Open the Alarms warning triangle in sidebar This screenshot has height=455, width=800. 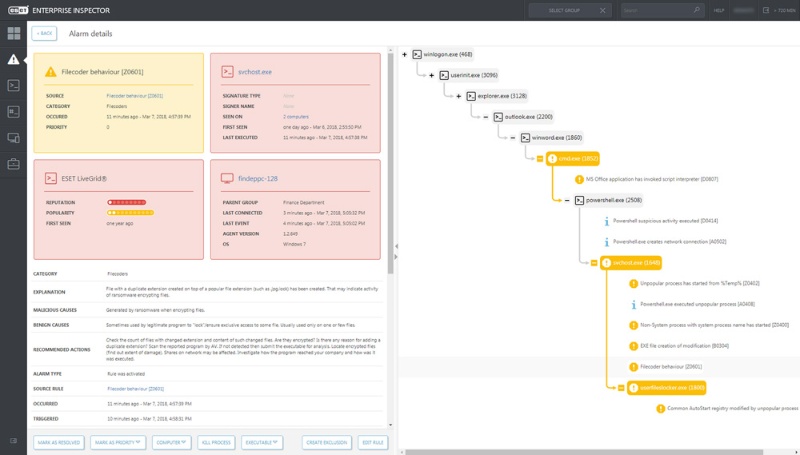(x=14, y=59)
